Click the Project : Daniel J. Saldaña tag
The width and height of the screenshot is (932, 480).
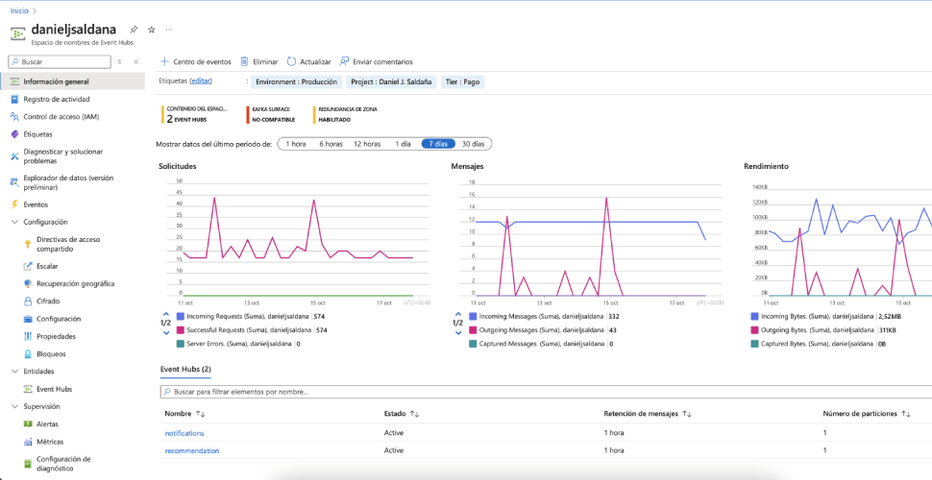391,82
